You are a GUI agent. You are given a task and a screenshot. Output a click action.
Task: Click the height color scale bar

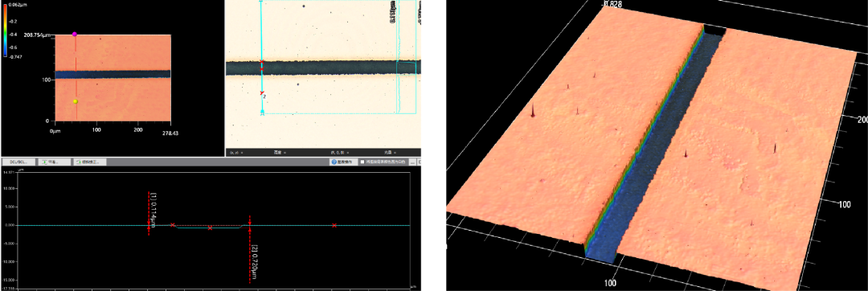pos(6,30)
